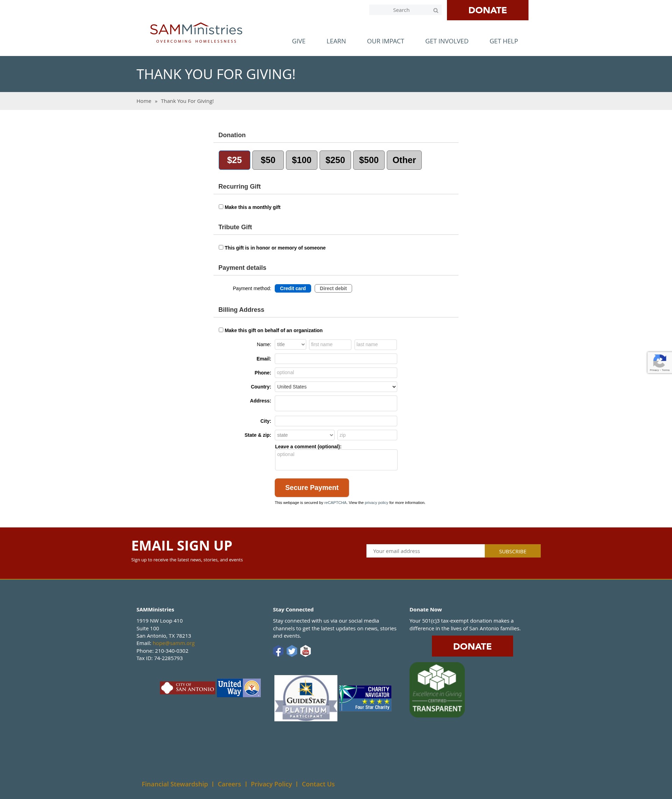Viewport: 672px width, 799px height.
Task: Click the top DONATE button
Action: click(487, 10)
